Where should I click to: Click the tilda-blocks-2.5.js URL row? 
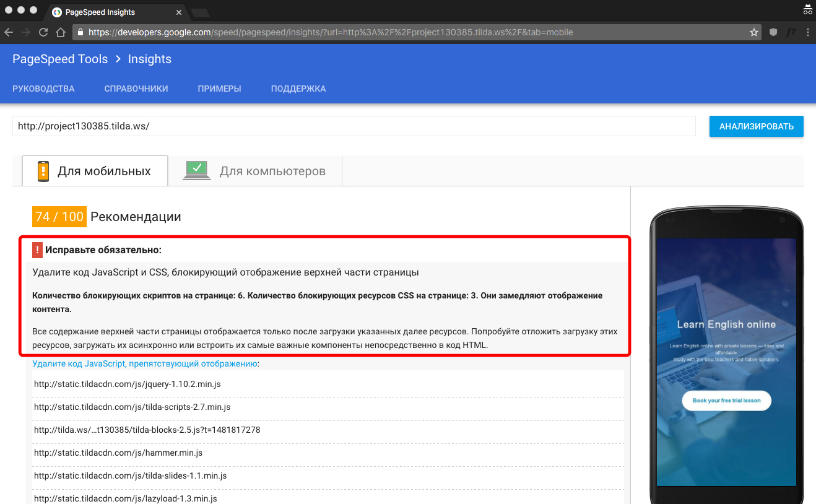pos(328,430)
